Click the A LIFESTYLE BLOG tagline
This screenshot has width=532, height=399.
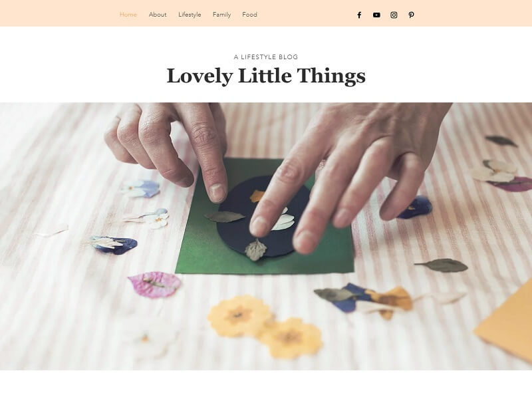tap(266, 57)
